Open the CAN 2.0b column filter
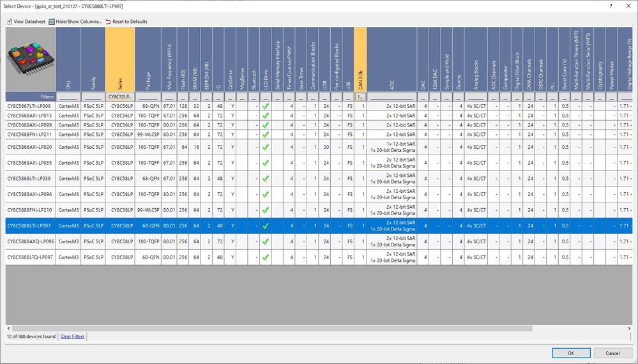The width and height of the screenshot is (638, 364). (360, 96)
